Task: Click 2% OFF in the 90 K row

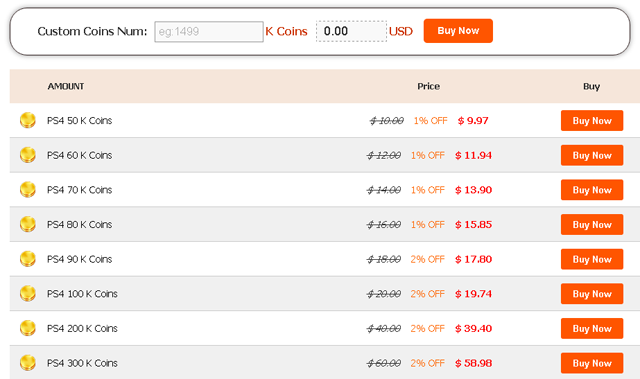Action: [x=427, y=259]
